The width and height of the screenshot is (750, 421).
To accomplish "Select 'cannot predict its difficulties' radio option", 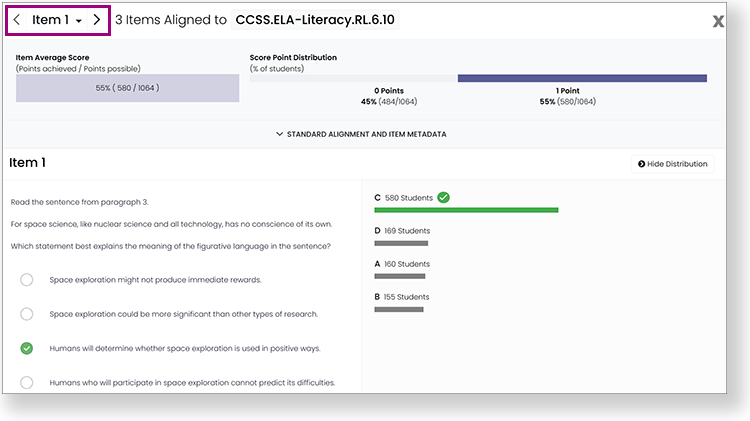I will 27,382.
